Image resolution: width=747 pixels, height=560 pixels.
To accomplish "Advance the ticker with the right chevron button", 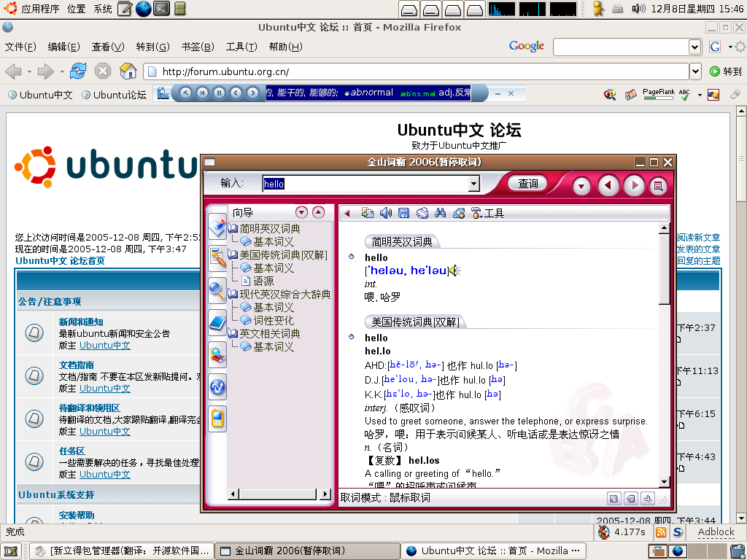I will tap(252, 93).
